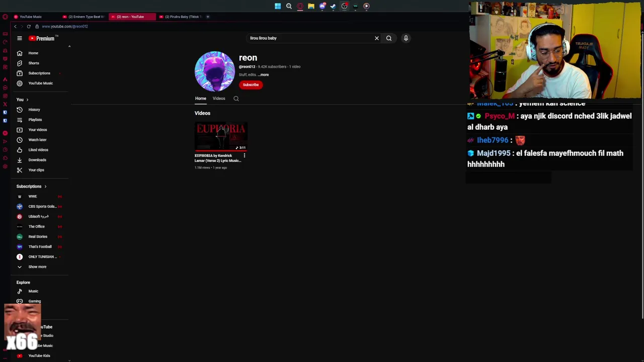Select channel Home tab

click(200, 99)
